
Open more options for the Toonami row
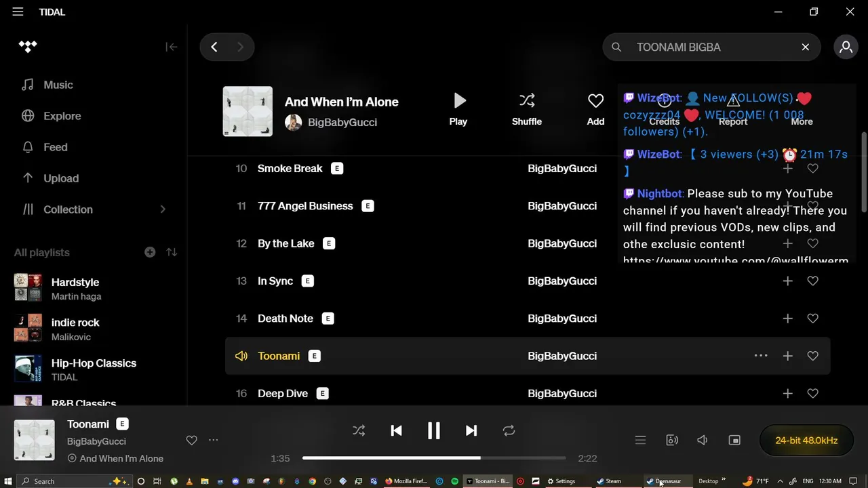[761, 356]
